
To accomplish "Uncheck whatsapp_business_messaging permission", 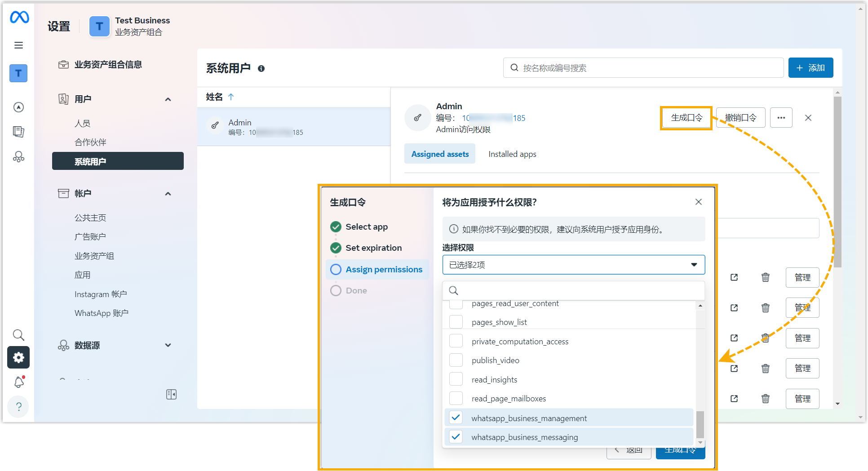I will (456, 437).
